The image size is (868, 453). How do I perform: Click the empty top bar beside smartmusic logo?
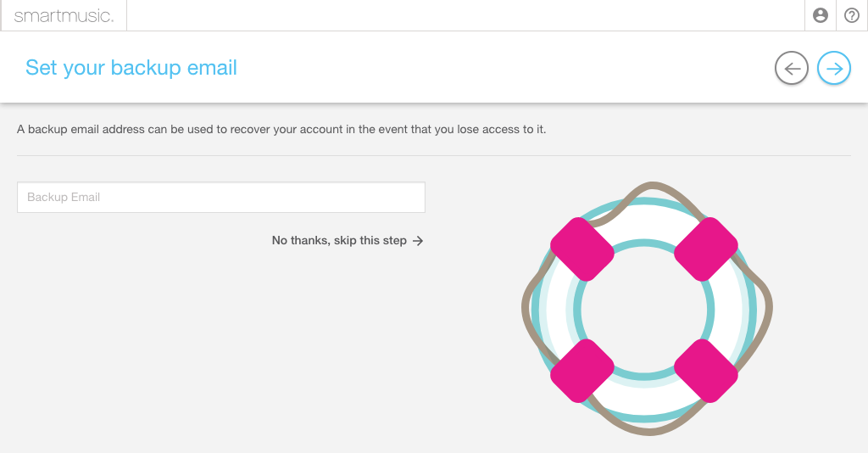465,15
